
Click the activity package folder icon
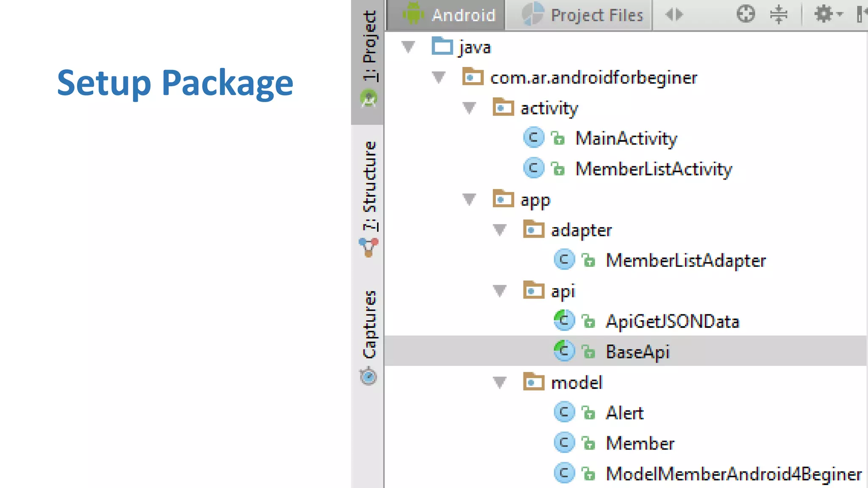click(x=503, y=107)
